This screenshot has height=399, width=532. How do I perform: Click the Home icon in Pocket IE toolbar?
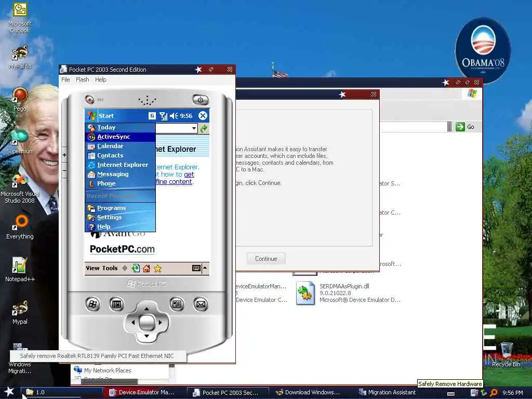coord(147,269)
